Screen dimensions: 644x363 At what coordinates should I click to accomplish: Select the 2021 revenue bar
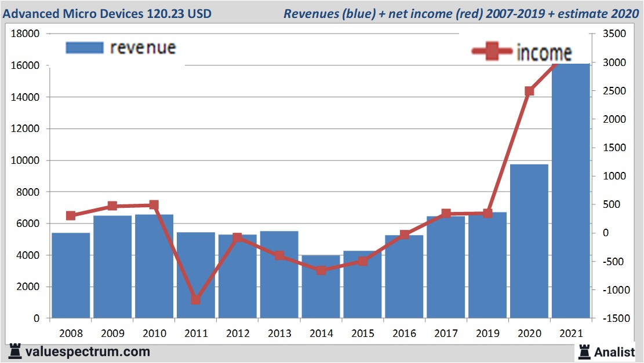pos(570,191)
